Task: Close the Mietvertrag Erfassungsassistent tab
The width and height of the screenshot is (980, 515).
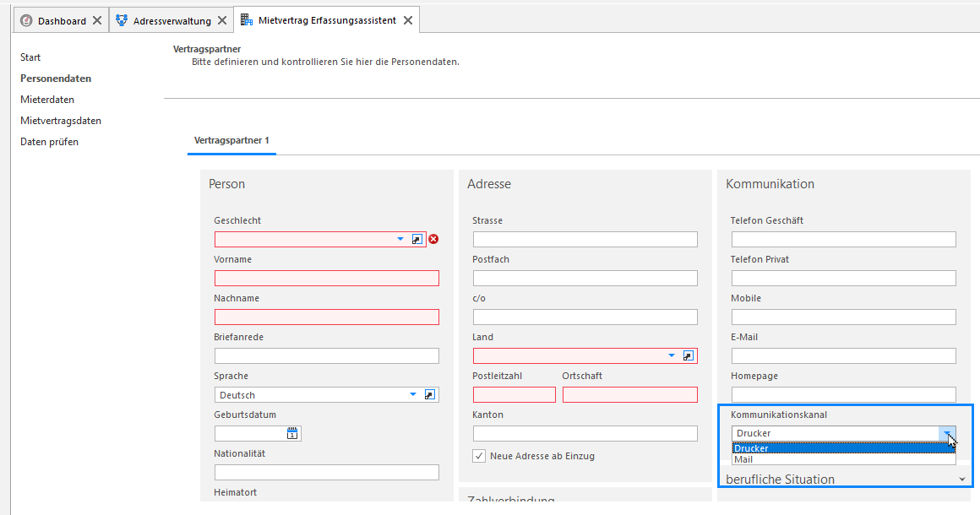Action: pos(407,20)
